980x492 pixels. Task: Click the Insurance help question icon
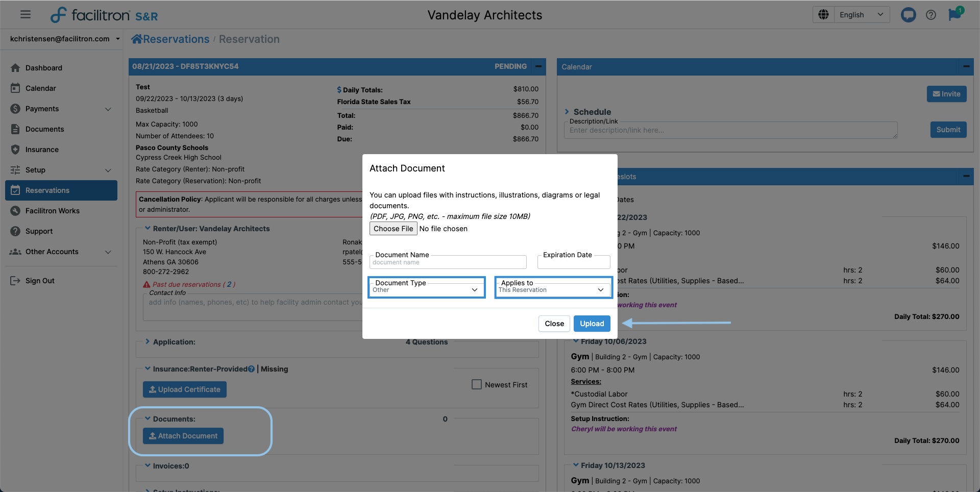251,369
